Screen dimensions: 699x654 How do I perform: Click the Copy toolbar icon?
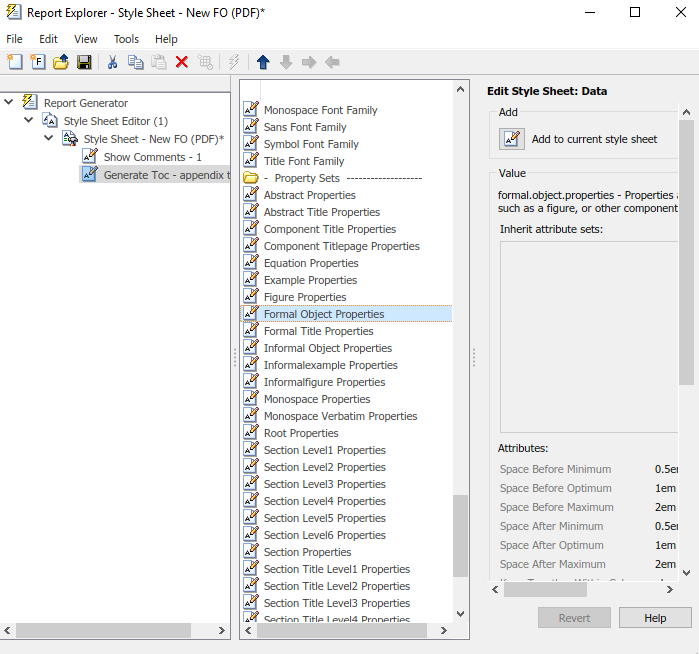point(136,62)
